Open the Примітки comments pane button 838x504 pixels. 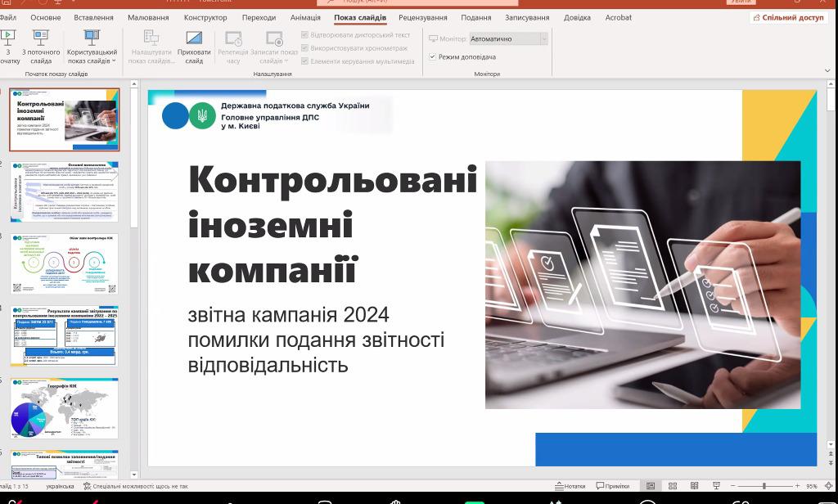612,486
